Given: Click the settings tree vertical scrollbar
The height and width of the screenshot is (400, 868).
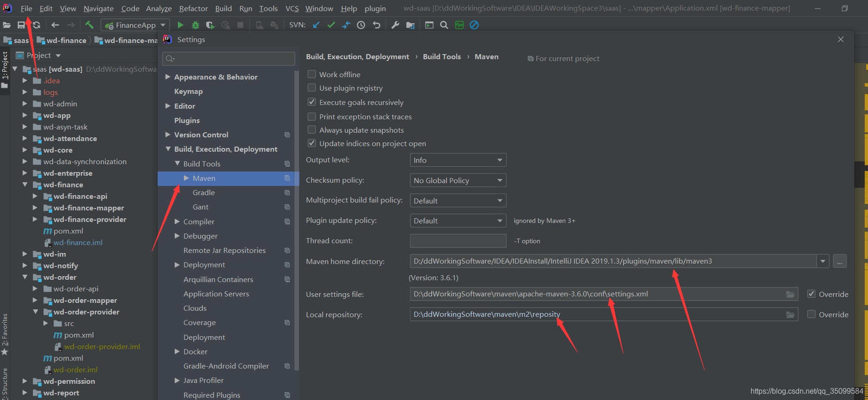Looking at the screenshot, I should [296, 220].
